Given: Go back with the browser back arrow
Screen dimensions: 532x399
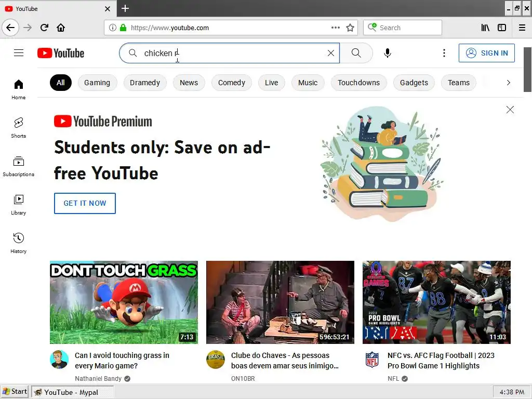Looking at the screenshot, I should (10, 28).
